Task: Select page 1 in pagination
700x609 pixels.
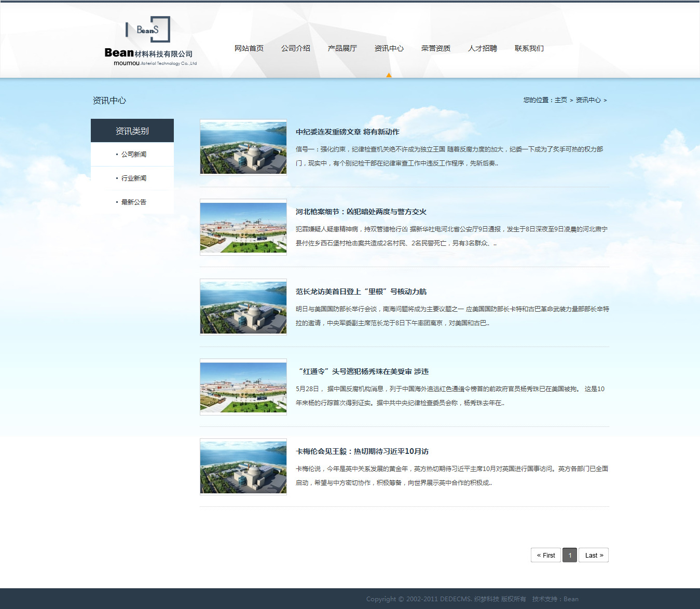Action: coord(570,555)
